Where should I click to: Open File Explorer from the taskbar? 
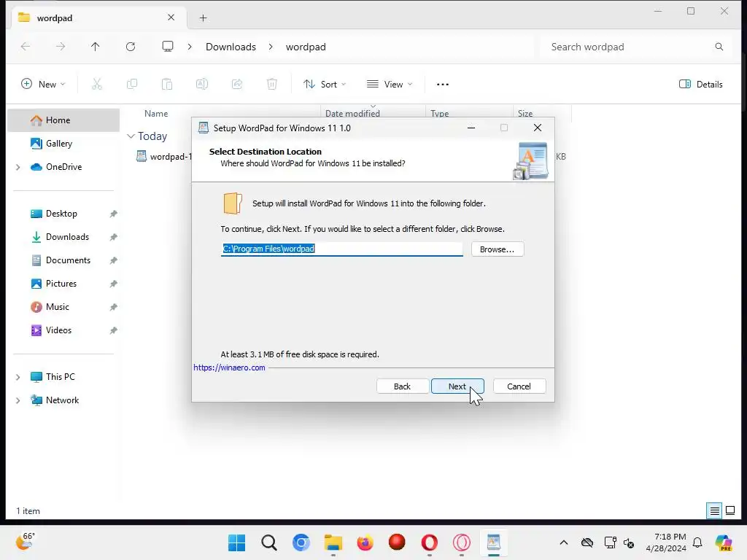[x=333, y=542]
